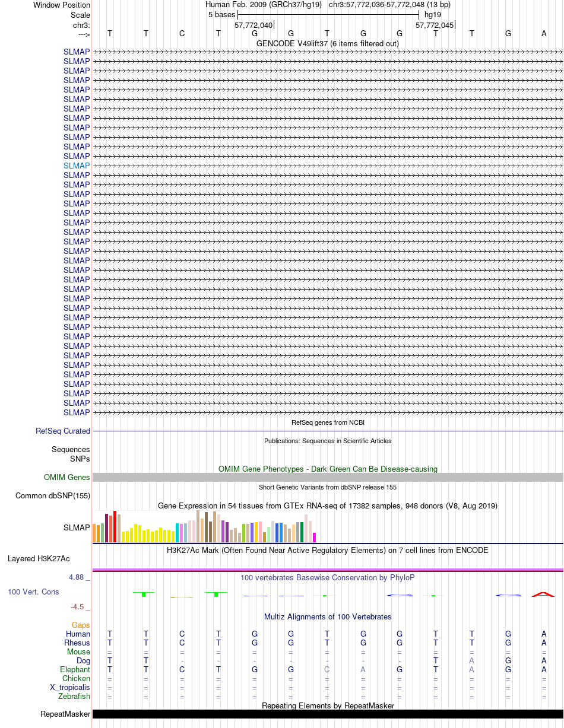Click the -4.5 conservation scale minimum
564x728 pixels.
[x=80, y=607]
